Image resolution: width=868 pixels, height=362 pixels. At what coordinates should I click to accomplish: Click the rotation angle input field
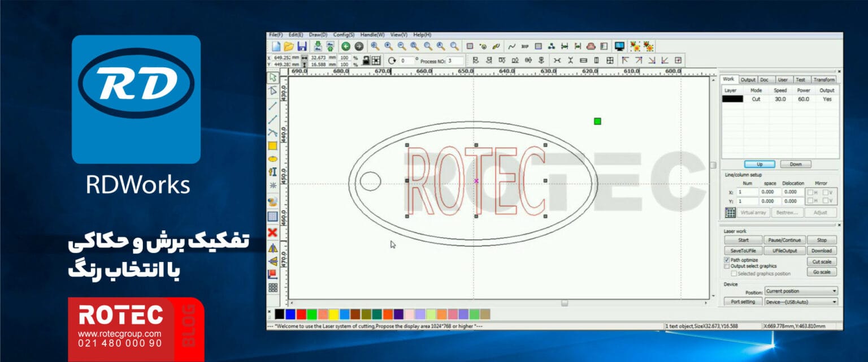(x=406, y=60)
